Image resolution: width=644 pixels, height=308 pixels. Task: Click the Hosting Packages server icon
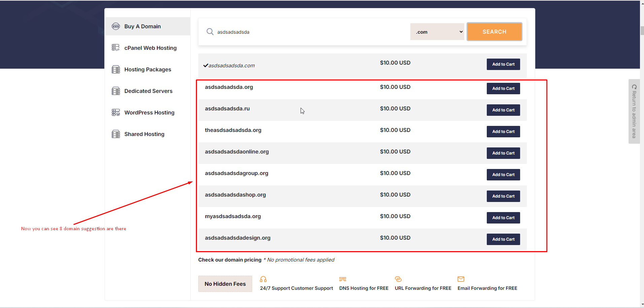coord(116,69)
